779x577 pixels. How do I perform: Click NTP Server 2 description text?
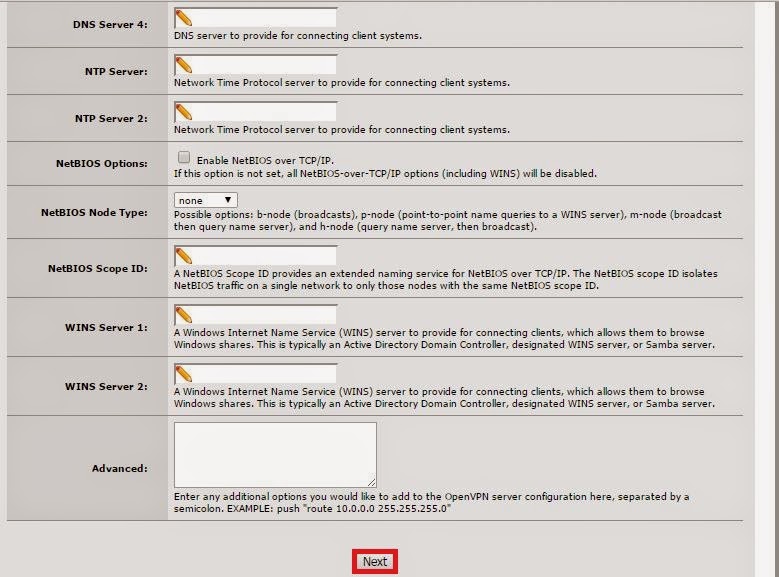(x=342, y=130)
